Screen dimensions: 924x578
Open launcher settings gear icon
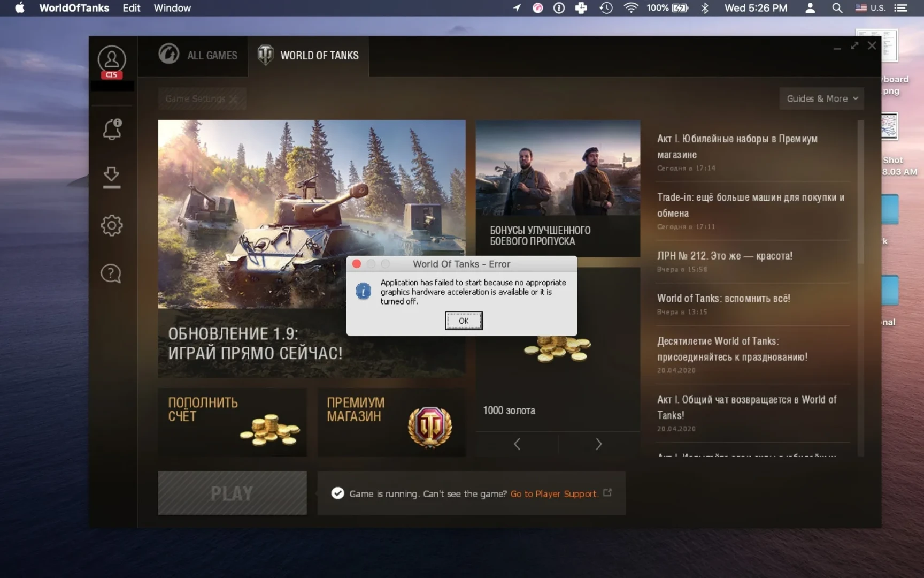pos(111,225)
